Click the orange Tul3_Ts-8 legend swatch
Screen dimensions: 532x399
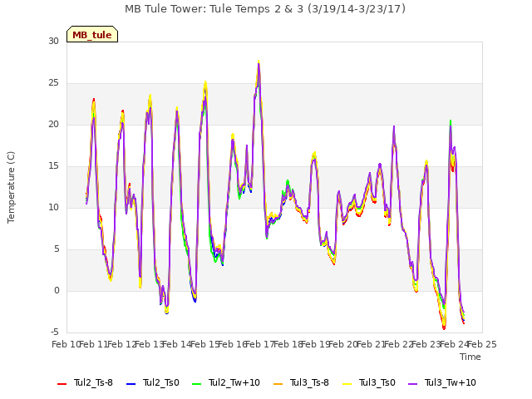[278, 384]
